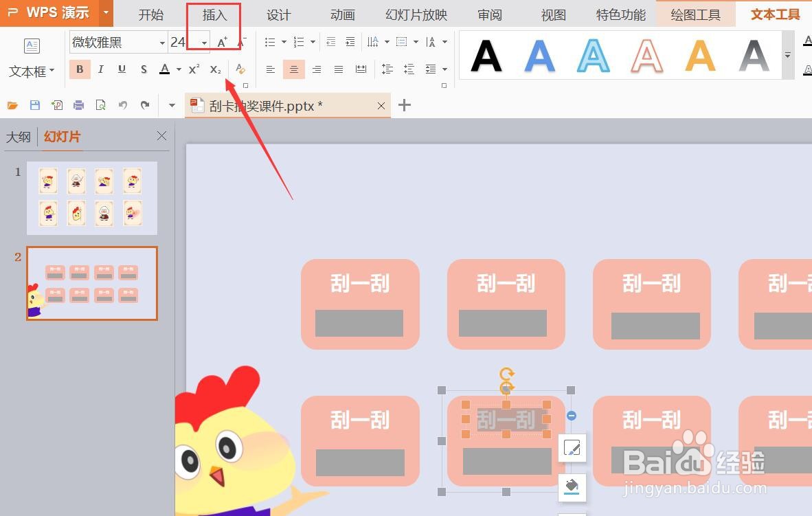Click align text box icon
Screen dimensions: 812x516
[x=402, y=42]
